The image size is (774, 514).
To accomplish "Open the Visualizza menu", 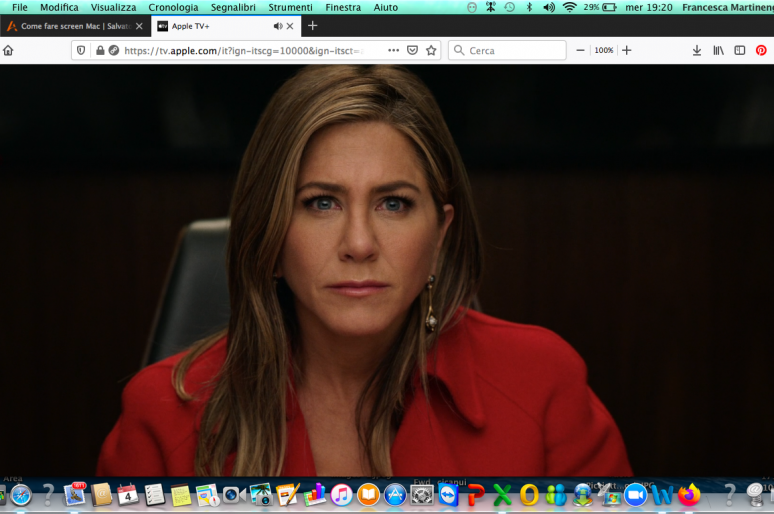I will pos(114,7).
